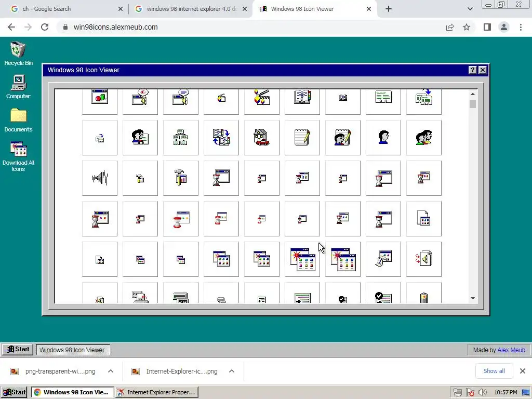Toggle the browser side panel
The height and width of the screenshot is (399, 532).
click(x=487, y=27)
